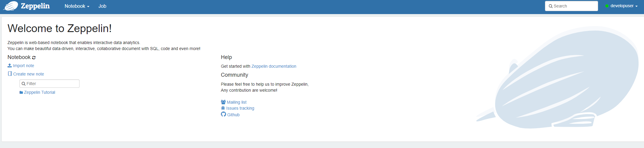644x148 pixels.
Task: Go to the Job page
Action: (x=102, y=6)
